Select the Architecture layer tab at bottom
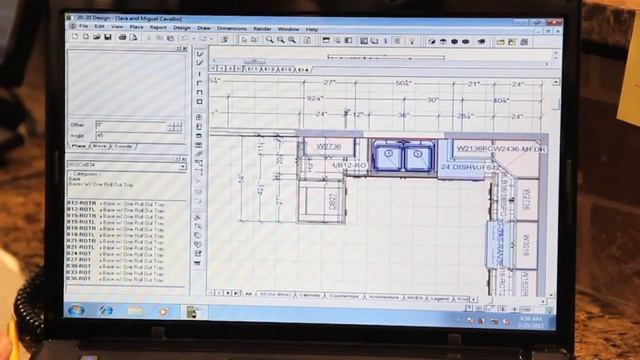Image resolution: width=640 pixels, height=360 pixels. [x=384, y=297]
